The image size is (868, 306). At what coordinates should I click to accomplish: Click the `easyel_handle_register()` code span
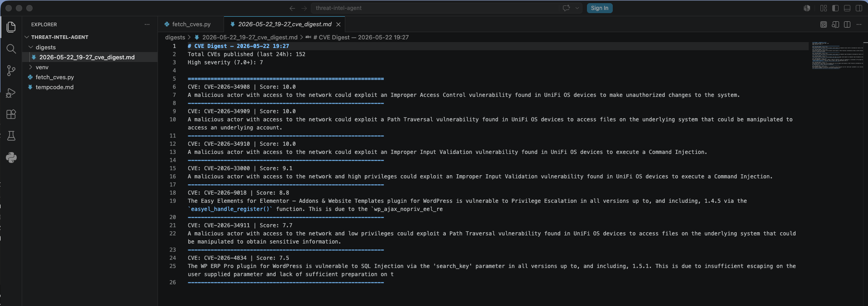pyautogui.click(x=230, y=209)
